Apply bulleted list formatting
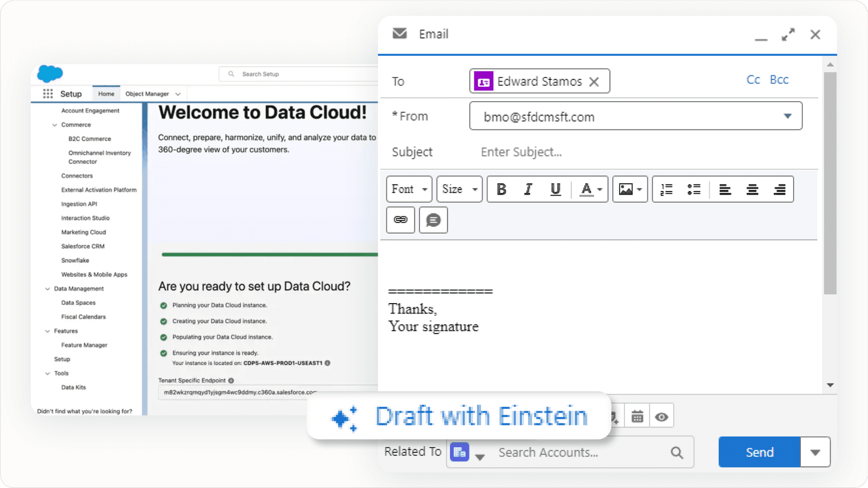 694,189
